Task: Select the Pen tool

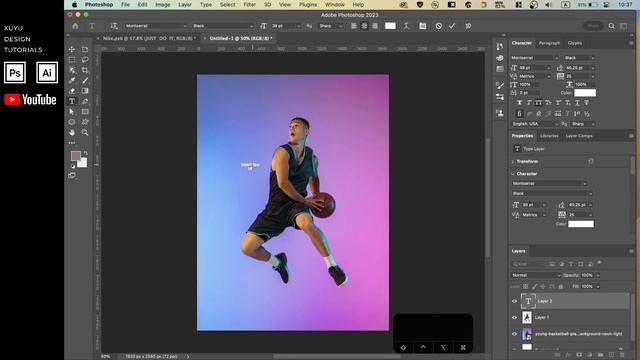Action: [x=85, y=101]
